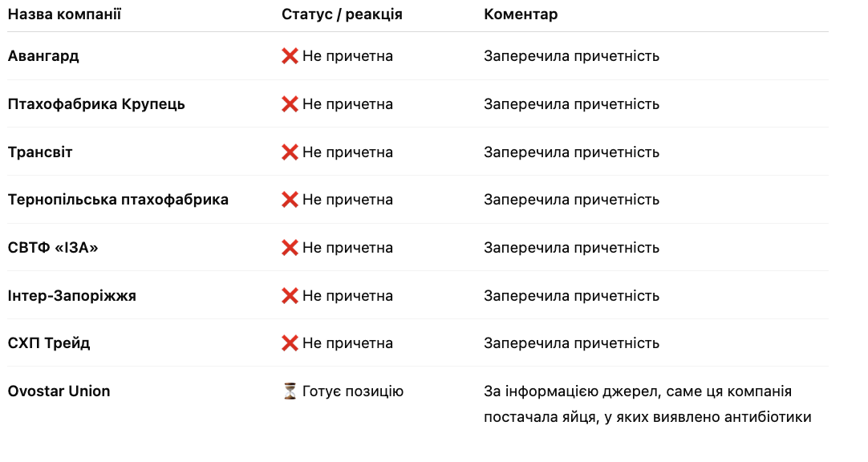Click the red cross icon beside Авангард
The image size is (868, 462).
290,56
